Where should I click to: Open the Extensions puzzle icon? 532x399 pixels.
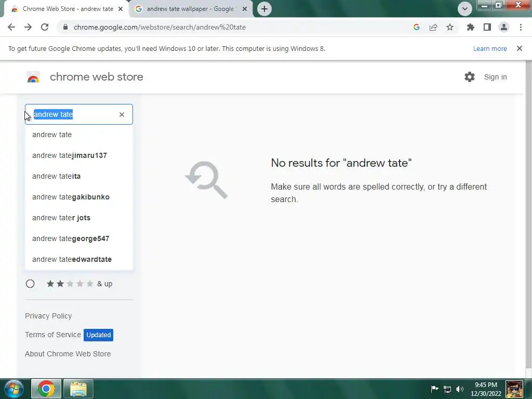[470, 27]
